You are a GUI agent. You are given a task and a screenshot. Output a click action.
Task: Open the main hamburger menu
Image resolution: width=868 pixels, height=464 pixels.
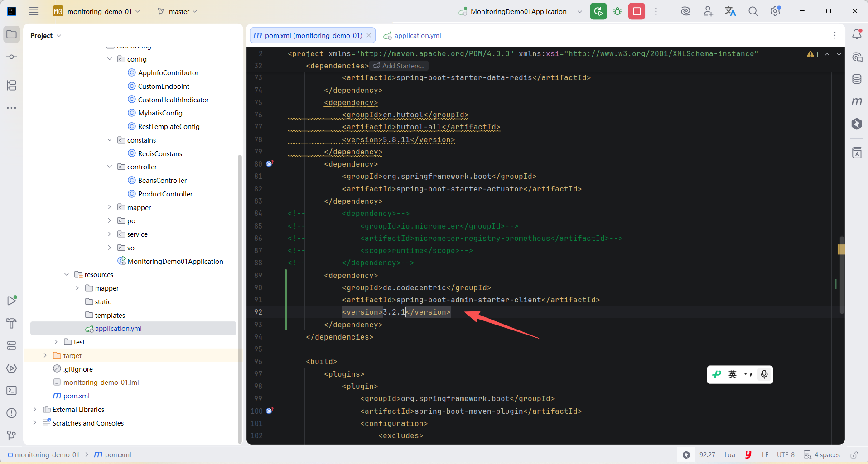pos(34,11)
